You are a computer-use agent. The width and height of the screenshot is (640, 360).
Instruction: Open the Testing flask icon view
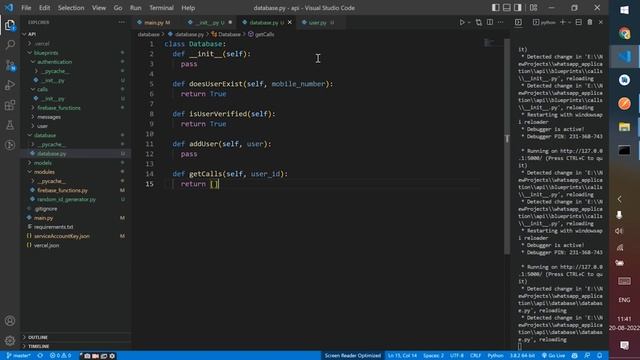(x=10, y=125)
